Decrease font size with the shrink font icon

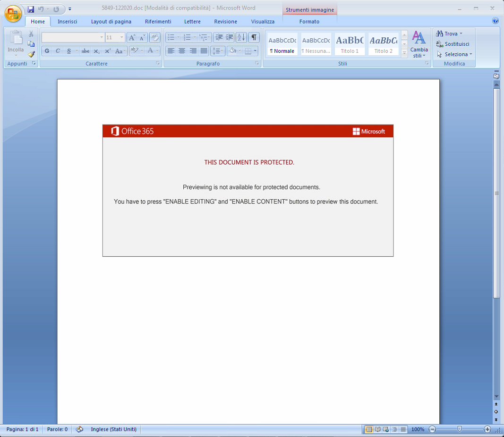click(142, 38)
